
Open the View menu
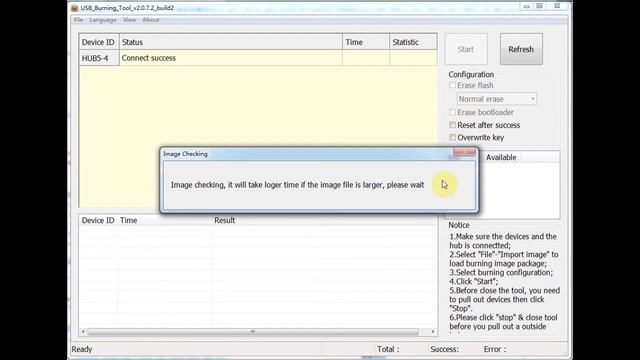129,20
